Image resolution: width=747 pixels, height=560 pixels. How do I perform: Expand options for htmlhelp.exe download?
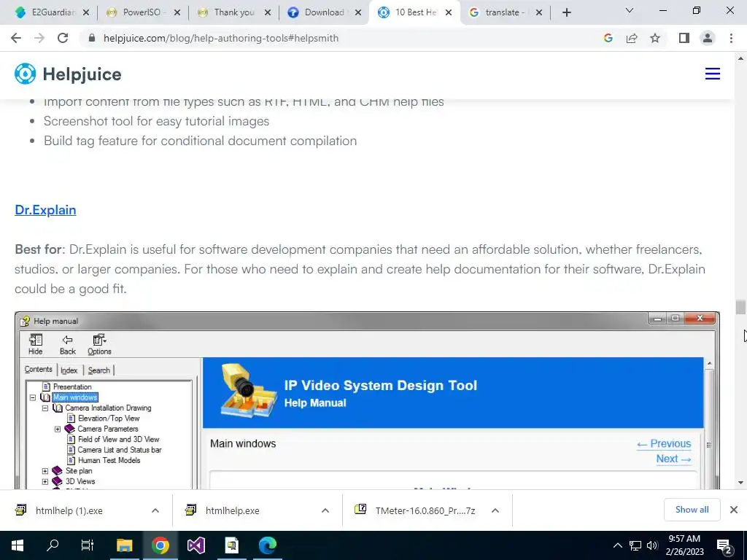click(325, 510)
